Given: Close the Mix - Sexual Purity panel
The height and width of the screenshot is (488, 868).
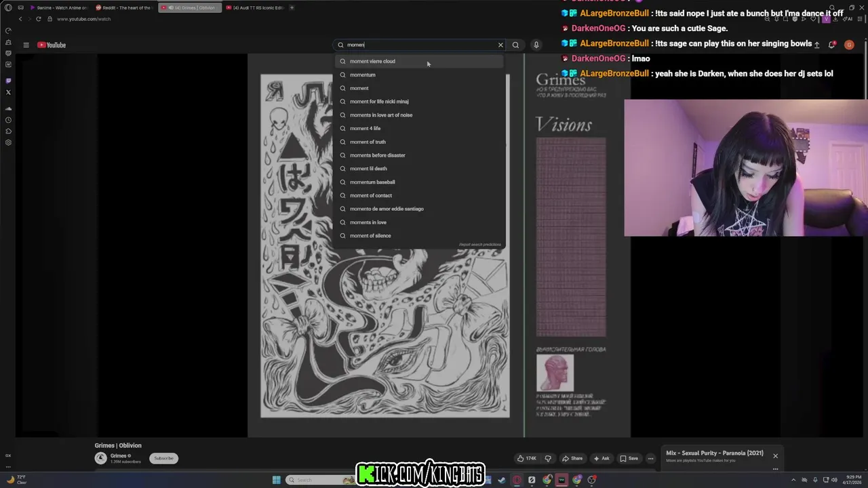Looking at the screenshot, I should tap(775, 456).
